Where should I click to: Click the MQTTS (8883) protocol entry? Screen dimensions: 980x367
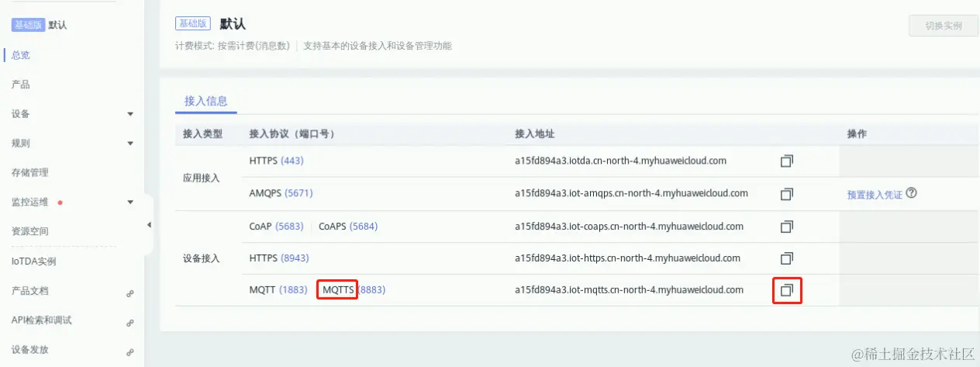pos(354,290)
